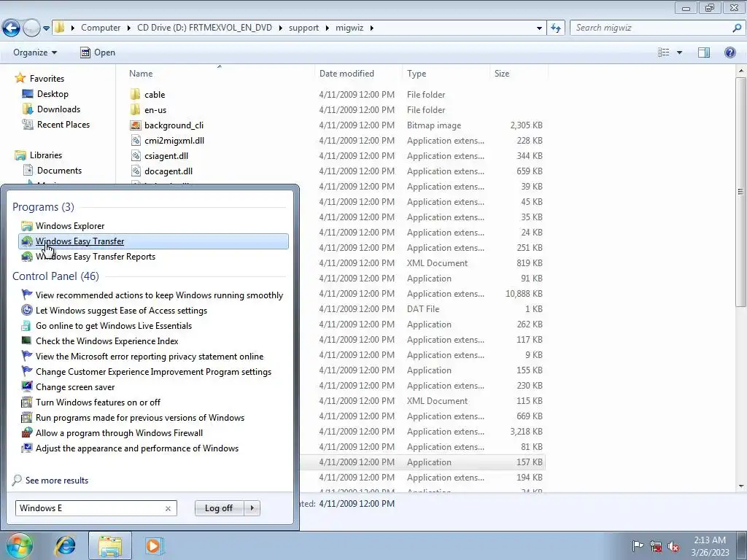Sort by Size column header
747x560 pixels.
502,74
